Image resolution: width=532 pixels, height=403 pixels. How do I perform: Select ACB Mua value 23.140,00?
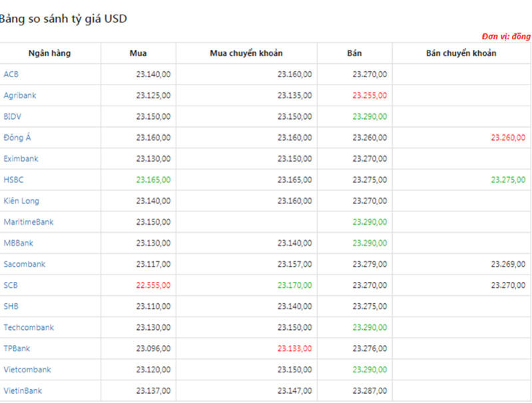click(153, 74)
